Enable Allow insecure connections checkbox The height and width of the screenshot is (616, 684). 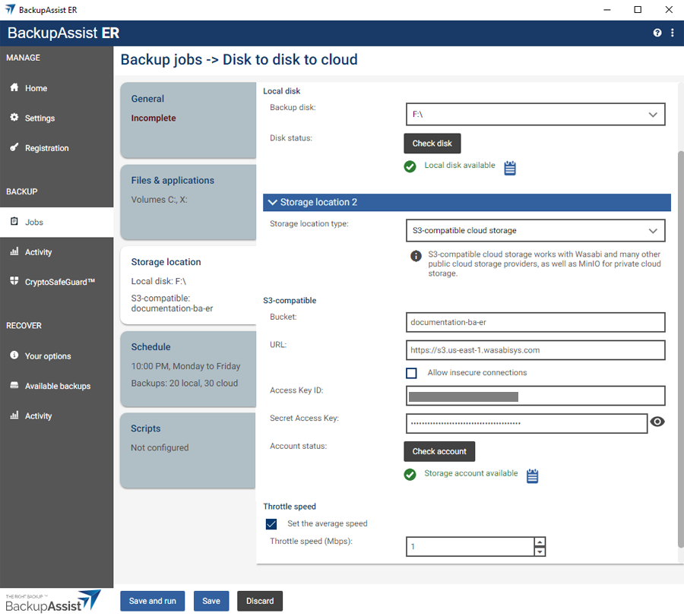tap(412, 373)
